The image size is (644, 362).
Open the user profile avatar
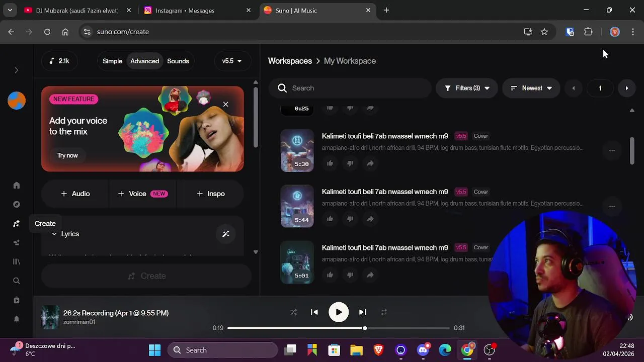[17, 101]
